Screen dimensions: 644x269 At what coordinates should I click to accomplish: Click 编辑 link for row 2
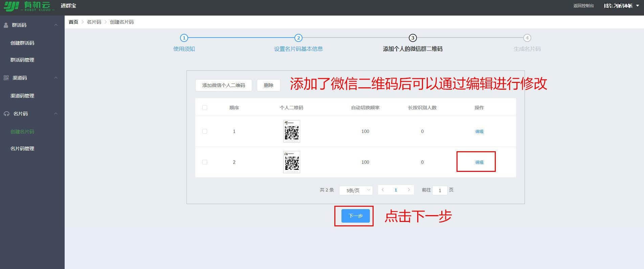479,162
